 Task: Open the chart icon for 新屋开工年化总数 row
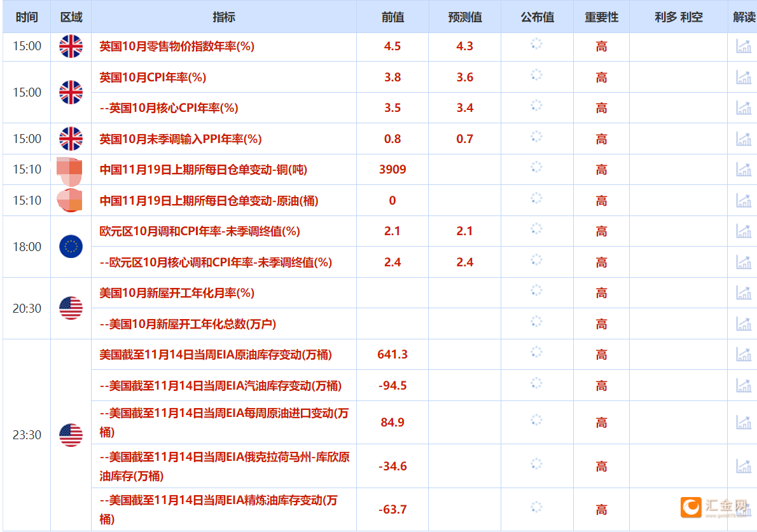click(x=742, y=324)
